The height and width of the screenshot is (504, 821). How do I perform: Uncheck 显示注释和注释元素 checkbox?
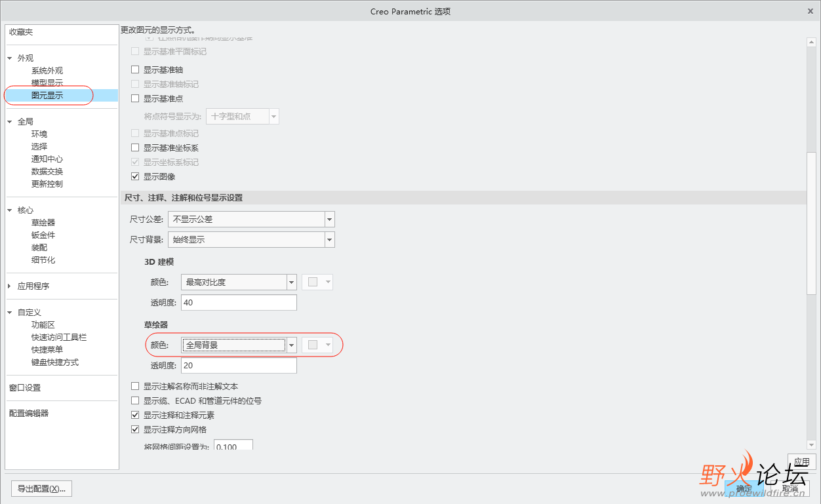tap(135, 415)
